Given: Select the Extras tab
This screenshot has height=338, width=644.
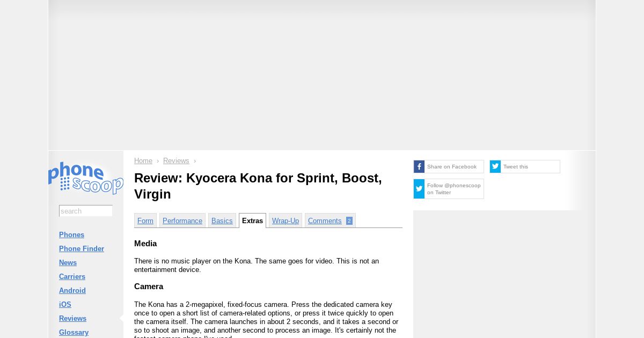Looking at the screenshot, I should 252,221.
